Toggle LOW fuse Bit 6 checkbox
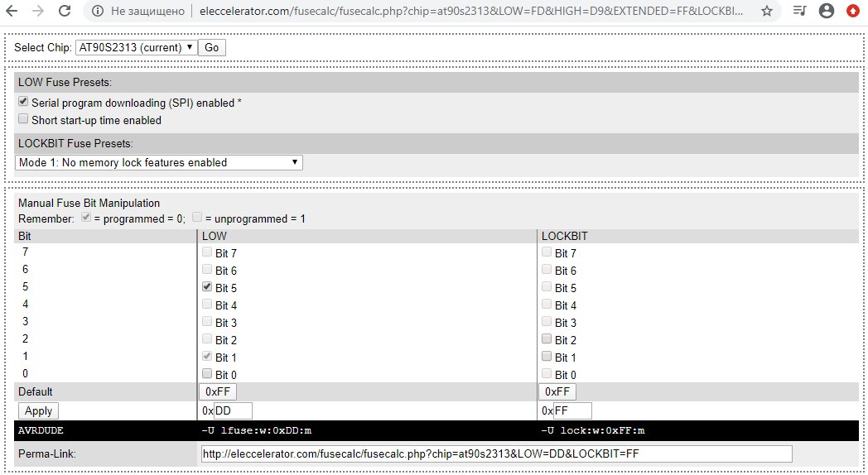The image size is (868, 475). (x=207, y=269)
